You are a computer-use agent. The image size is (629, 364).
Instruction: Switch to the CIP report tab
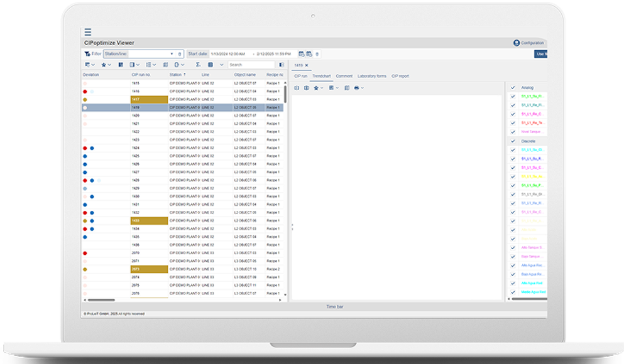point(400,76)
